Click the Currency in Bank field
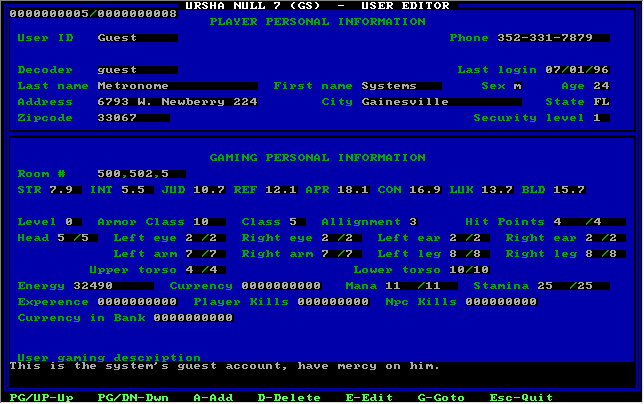The height and width of the screenshot is (404, 644). point(193,318)
